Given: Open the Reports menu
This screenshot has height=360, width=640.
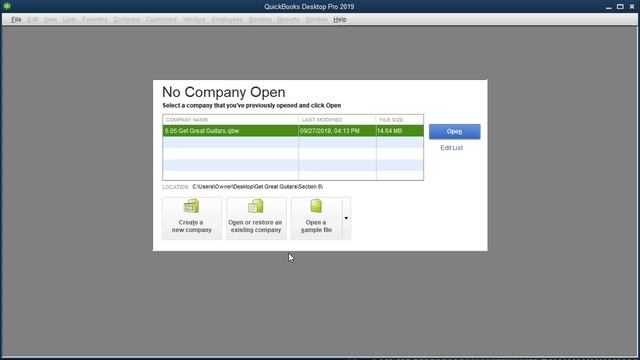Looking at the screenshot, I should click(x=288, y=19).
